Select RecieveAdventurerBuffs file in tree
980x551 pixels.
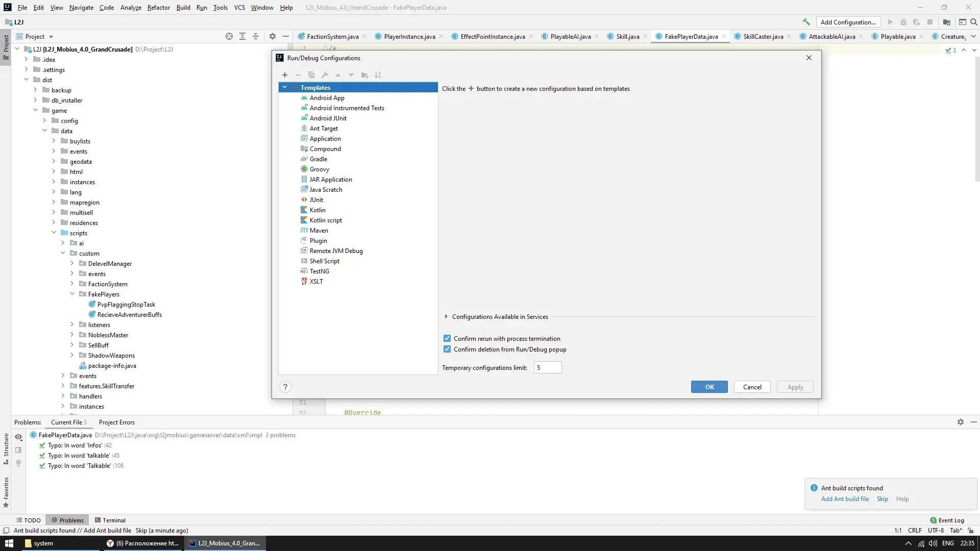[129, 314]
